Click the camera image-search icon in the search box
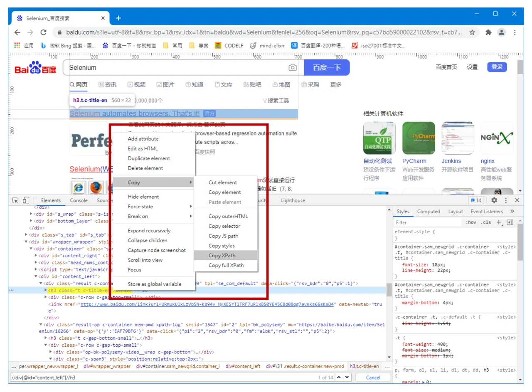Image resolution: width=532 pixels, height=392 pixels. click(x=293, y=68)
